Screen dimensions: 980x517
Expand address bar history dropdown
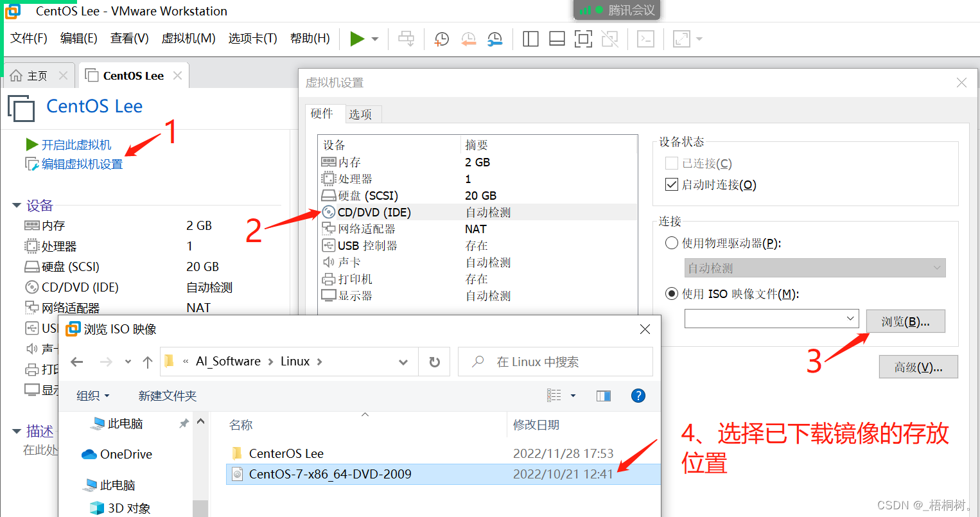coord(403,362)
